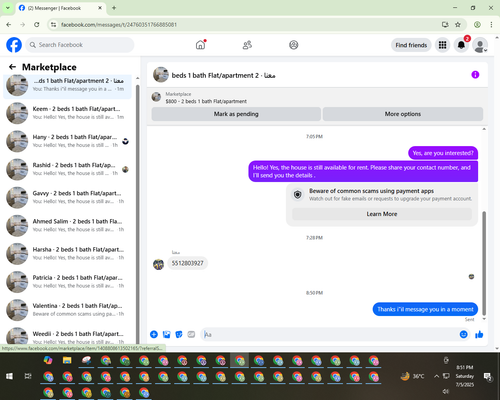Image resolution: width=500 pixels, height=400 pixels.
Task: Open File Explorer from the taskbar
Action: coord(67,360)
